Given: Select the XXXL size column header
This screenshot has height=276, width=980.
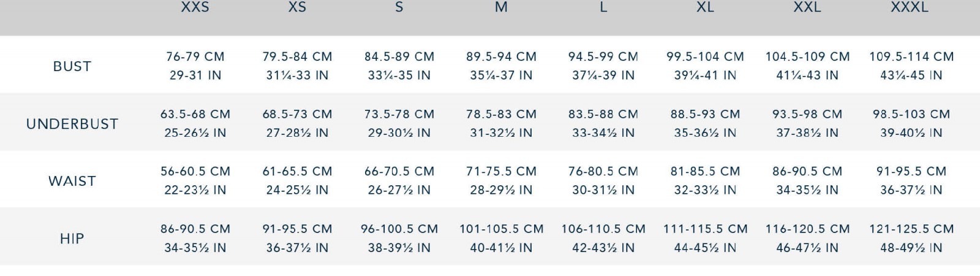Looking at the screenshot, I should [x=910, y=7].
